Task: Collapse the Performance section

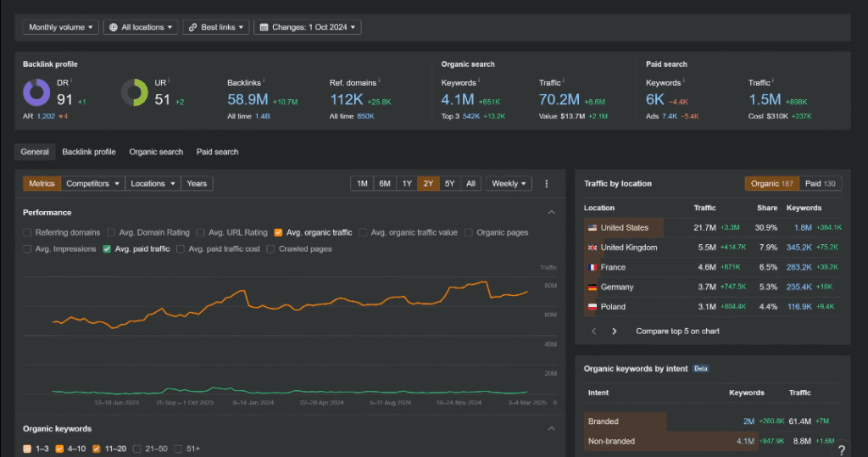Action: click(x=552, y=212)
